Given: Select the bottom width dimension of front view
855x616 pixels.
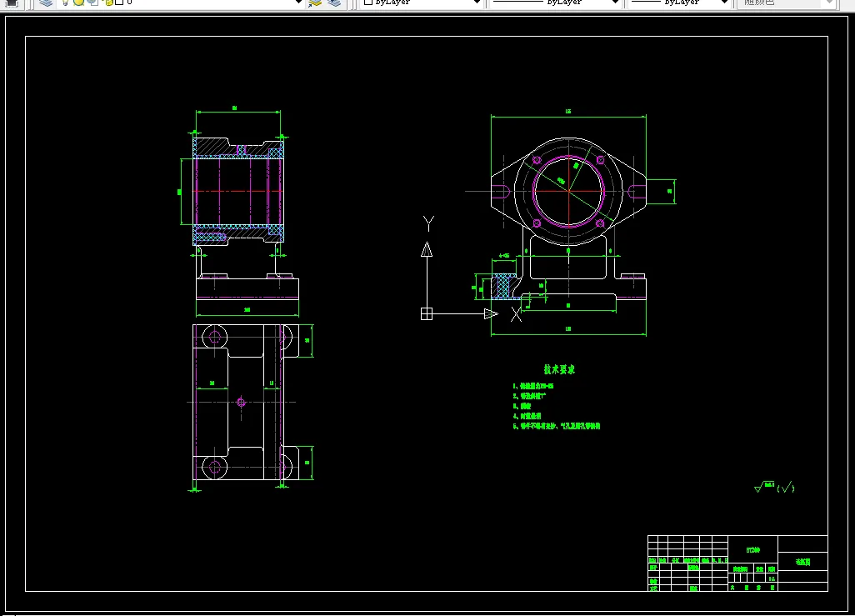Looking at the screenshot, I should tap(568, 330).
